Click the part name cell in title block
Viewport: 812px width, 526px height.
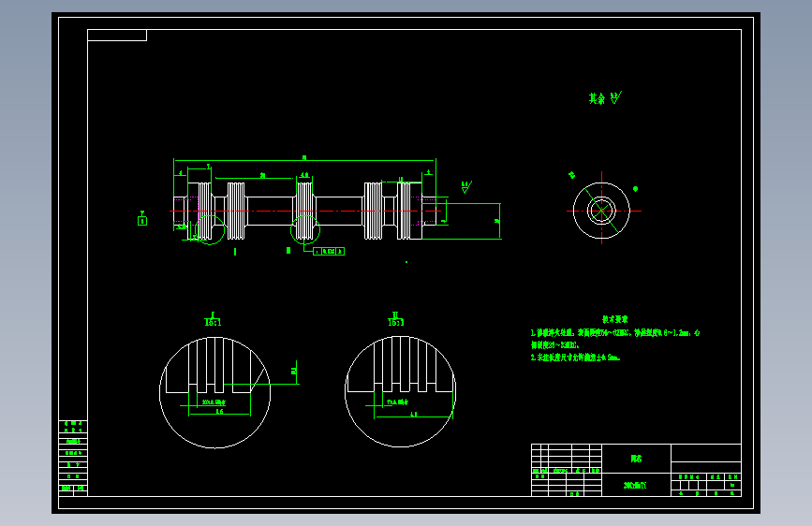coord(637,459)
